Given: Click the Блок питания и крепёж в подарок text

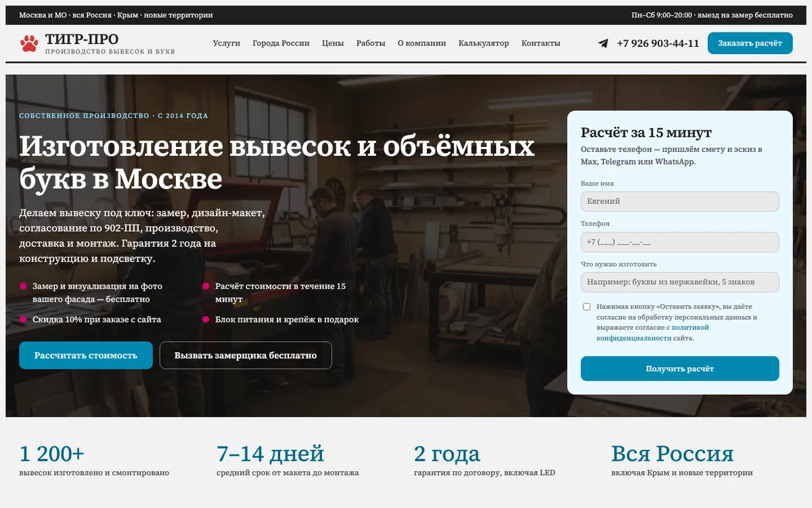Looking at the screenshot, I should [287, 319].
